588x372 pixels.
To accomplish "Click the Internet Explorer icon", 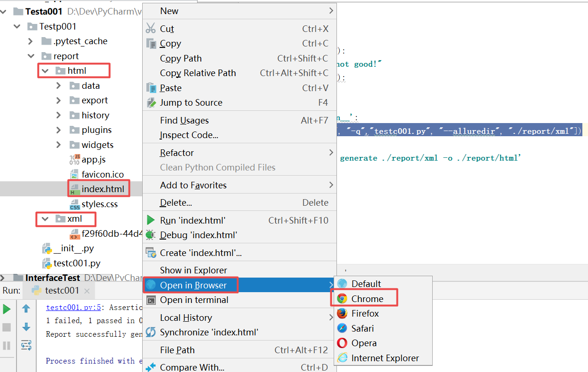I will point(342,358).
